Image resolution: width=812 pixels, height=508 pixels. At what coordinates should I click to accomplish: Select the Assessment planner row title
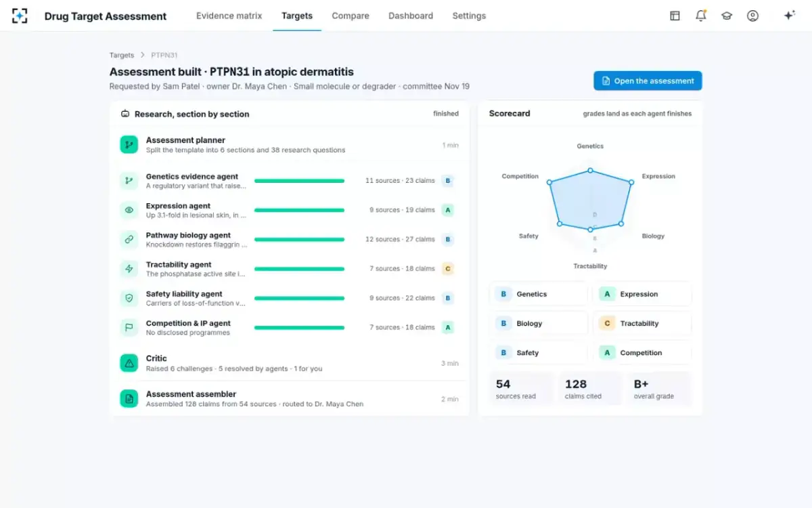[185, 140]
